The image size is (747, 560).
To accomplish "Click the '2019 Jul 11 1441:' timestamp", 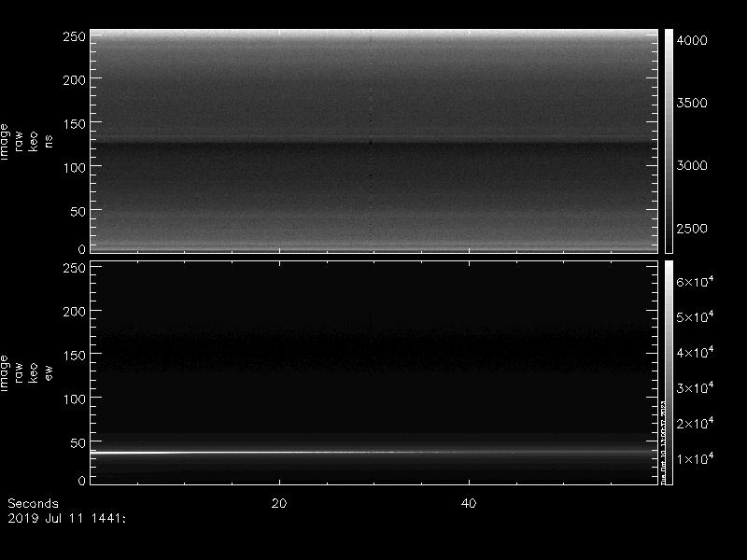I will [66, 518].
